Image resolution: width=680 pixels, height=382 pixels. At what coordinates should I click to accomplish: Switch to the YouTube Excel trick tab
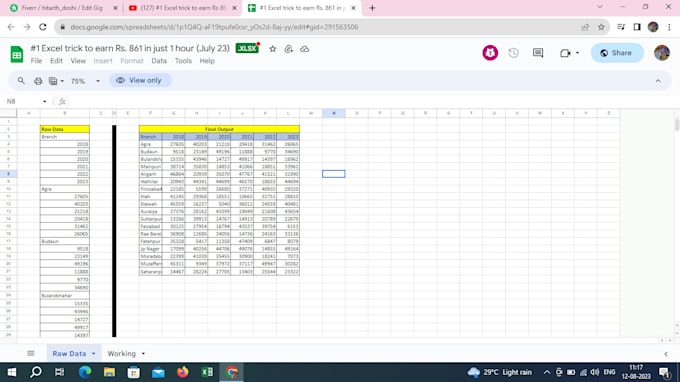click(183, 8)
